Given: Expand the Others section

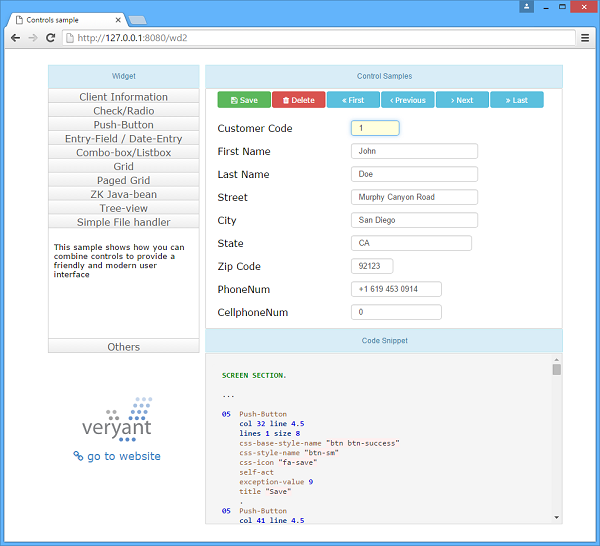Looking at the screenshot, I should coord(124,347).
